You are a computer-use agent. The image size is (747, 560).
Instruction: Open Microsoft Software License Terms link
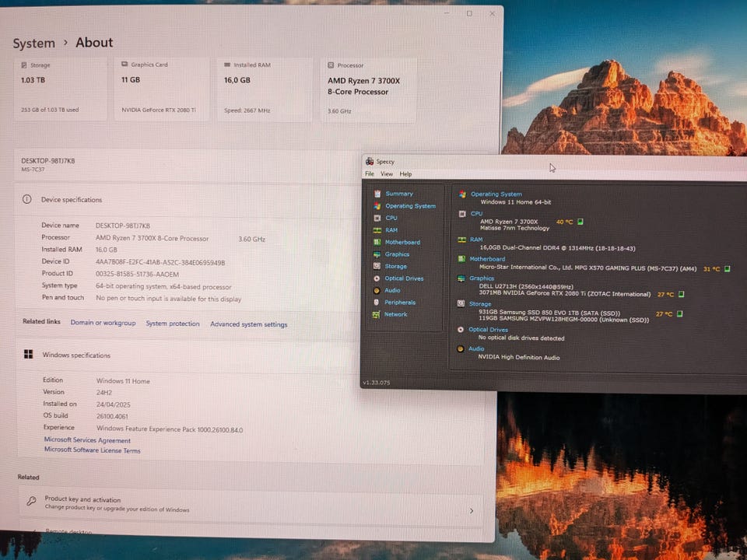(93, 450)
